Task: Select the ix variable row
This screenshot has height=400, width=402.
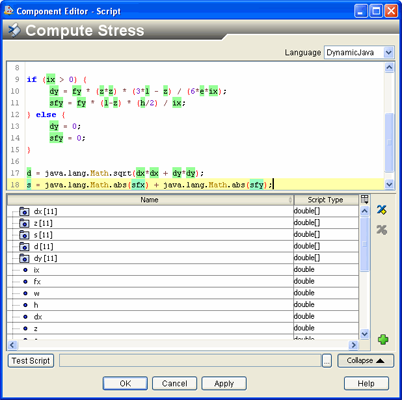Action: pos(183,270)
